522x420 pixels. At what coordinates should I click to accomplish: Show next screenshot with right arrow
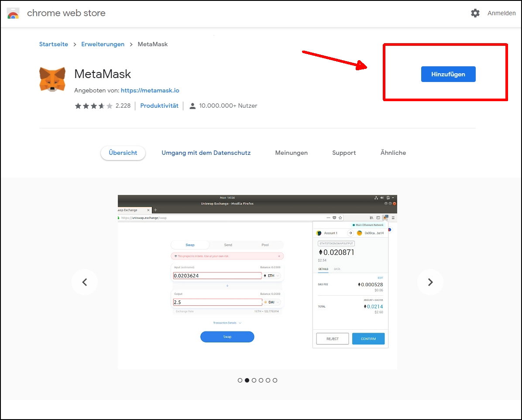tap(430, 282)
